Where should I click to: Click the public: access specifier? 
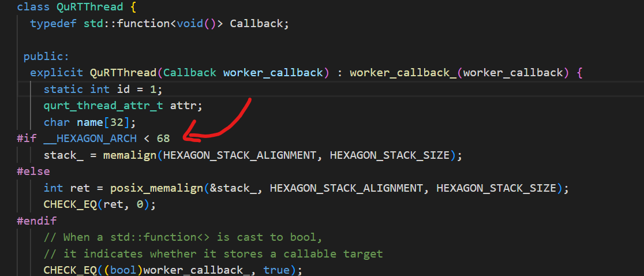coord(46,57)
